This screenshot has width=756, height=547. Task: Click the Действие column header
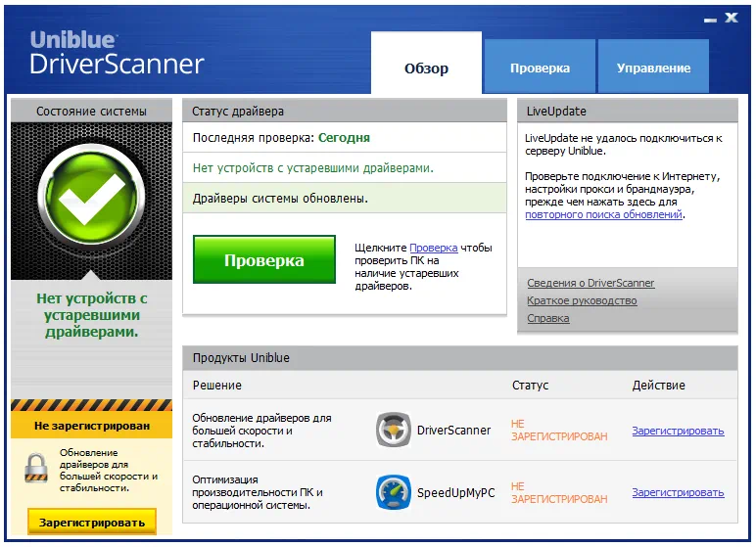click(x=659, y=386)
